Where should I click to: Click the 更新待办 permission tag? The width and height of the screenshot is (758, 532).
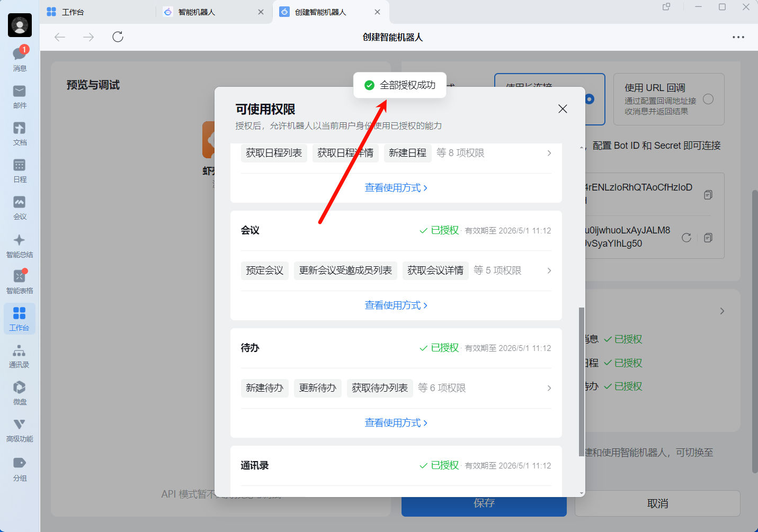click(318, 388)
